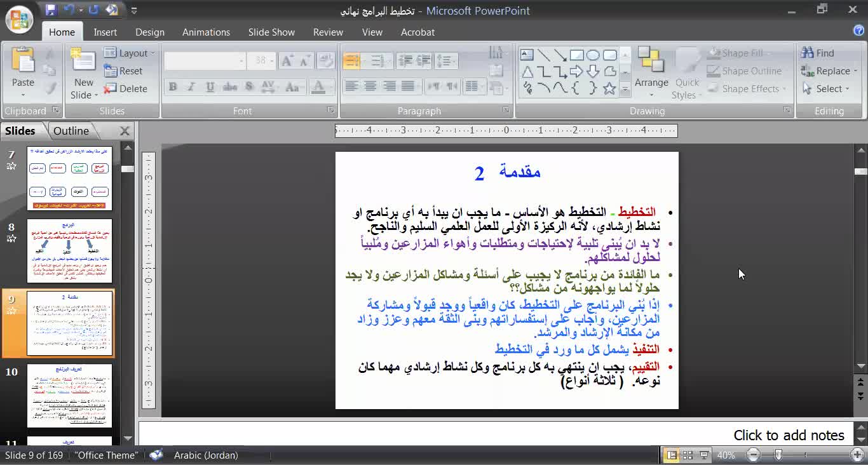Switch to the Animations tab
Viewport: 868px width, 465px height.
206,32
